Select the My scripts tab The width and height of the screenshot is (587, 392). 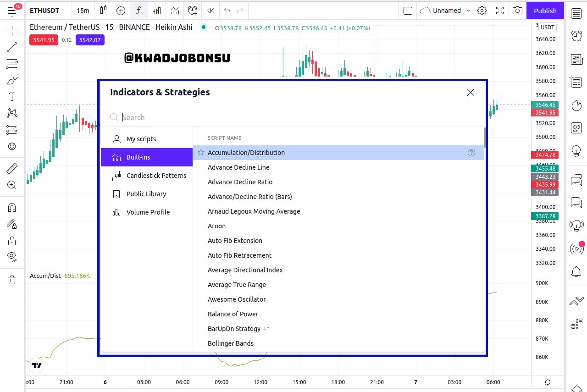[x=147, y=139]
